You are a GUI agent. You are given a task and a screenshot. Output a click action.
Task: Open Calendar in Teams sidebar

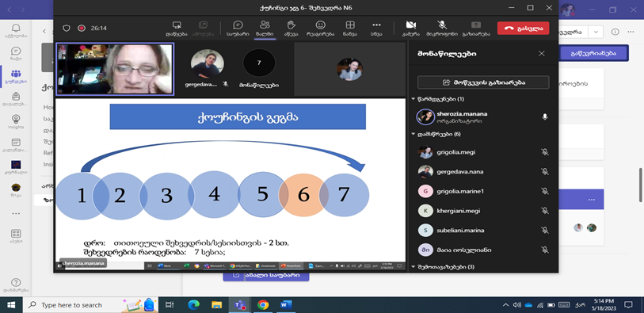coord(16,145)
